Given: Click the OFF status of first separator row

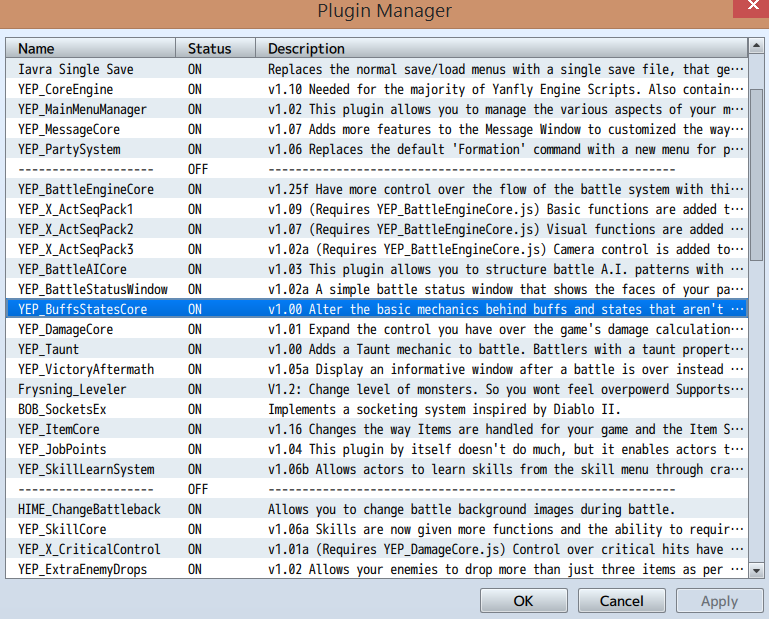Looking at the screenshot, I should 197,169.
